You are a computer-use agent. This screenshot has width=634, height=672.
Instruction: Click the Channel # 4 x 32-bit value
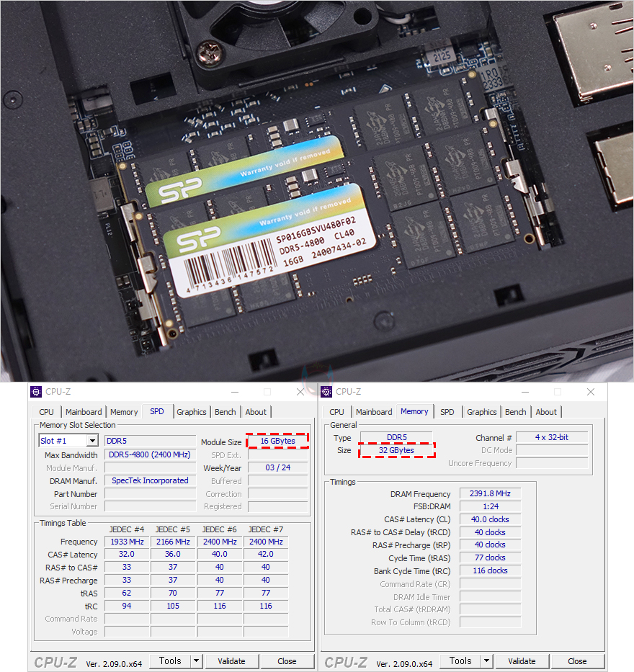tap(552, 437)
